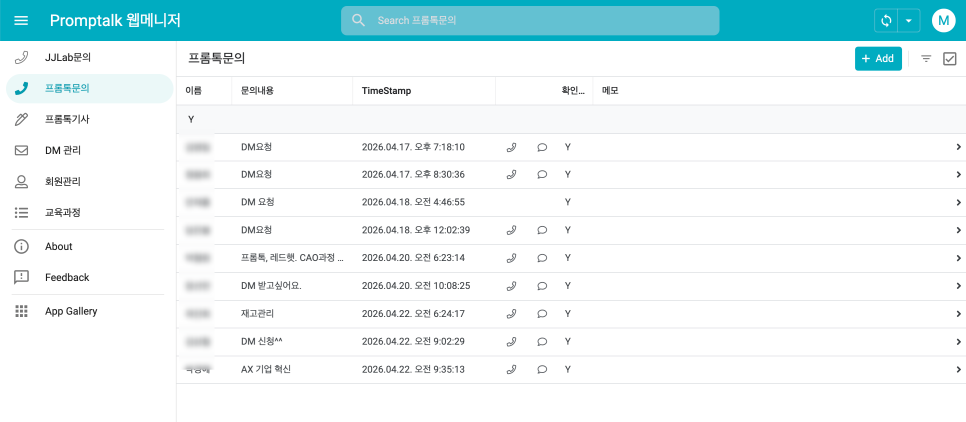Click the sync refresh icon
Image resolution: width=966 pixels, height=422 pixels.
tap(886, 20)
